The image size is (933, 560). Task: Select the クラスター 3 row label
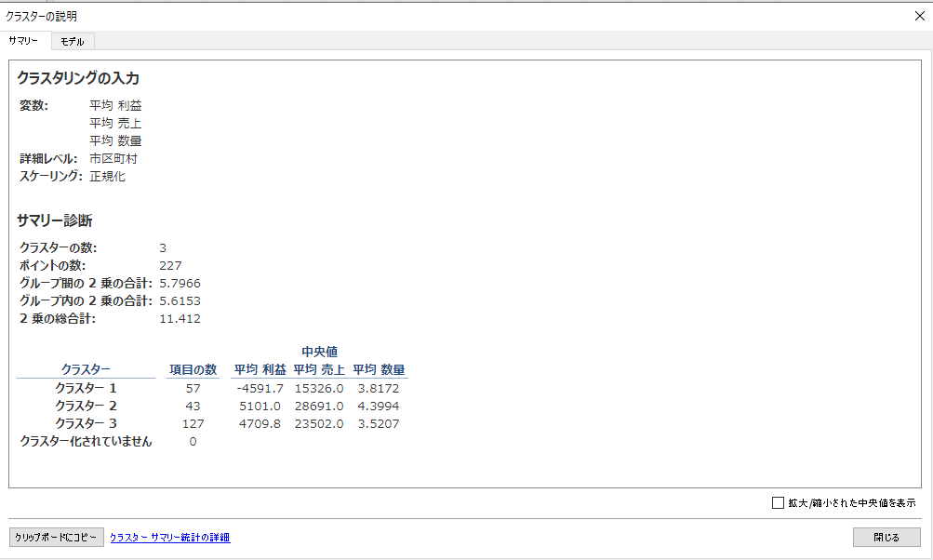pos(86,423)
